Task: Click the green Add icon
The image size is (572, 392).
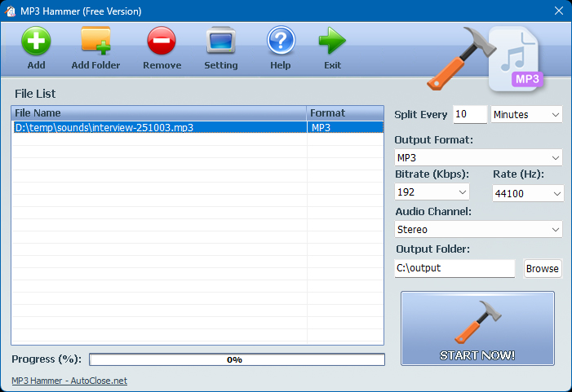Action: (x=36, y=41)
